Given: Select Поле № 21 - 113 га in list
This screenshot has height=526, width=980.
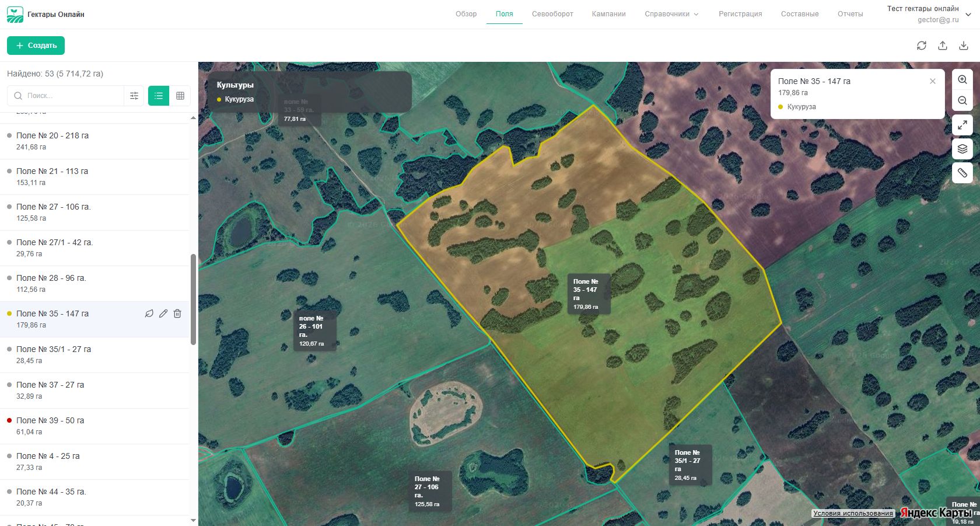Looking at the screenshot, I should pos(94,177).
